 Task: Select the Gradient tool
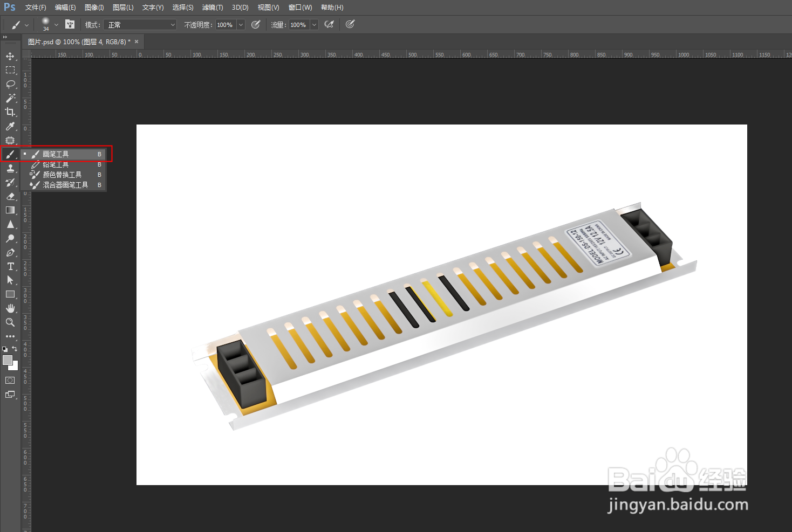10,210
